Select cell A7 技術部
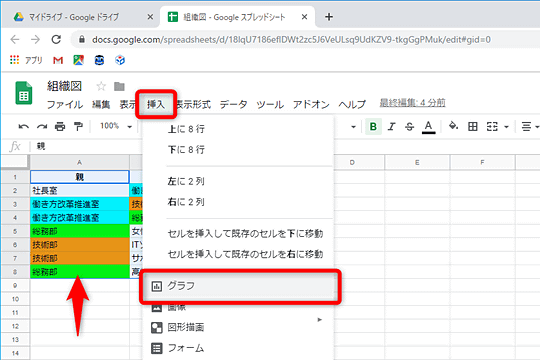 (80, 258)
